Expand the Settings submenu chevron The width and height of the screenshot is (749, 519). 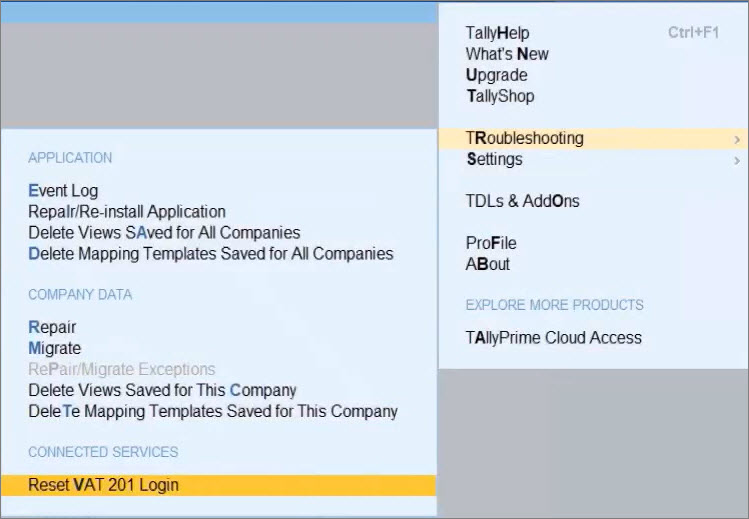[737, 161]
